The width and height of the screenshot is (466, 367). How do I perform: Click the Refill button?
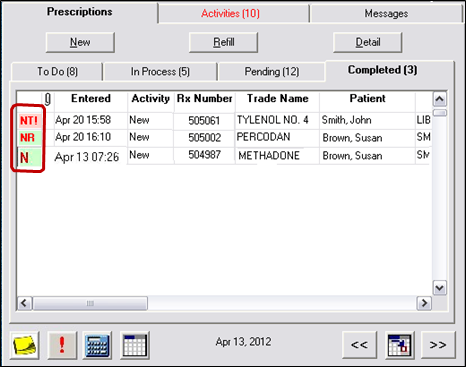[223, 42]
